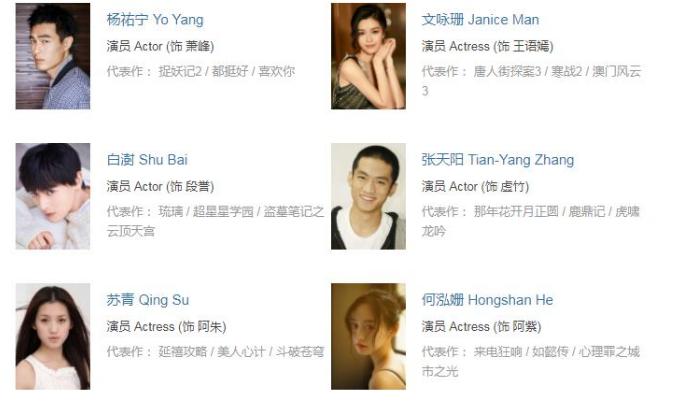Click Hongshan He's portrait thumbnail
The width and height of the screenshot is (677, 413).
coord(368,337)
